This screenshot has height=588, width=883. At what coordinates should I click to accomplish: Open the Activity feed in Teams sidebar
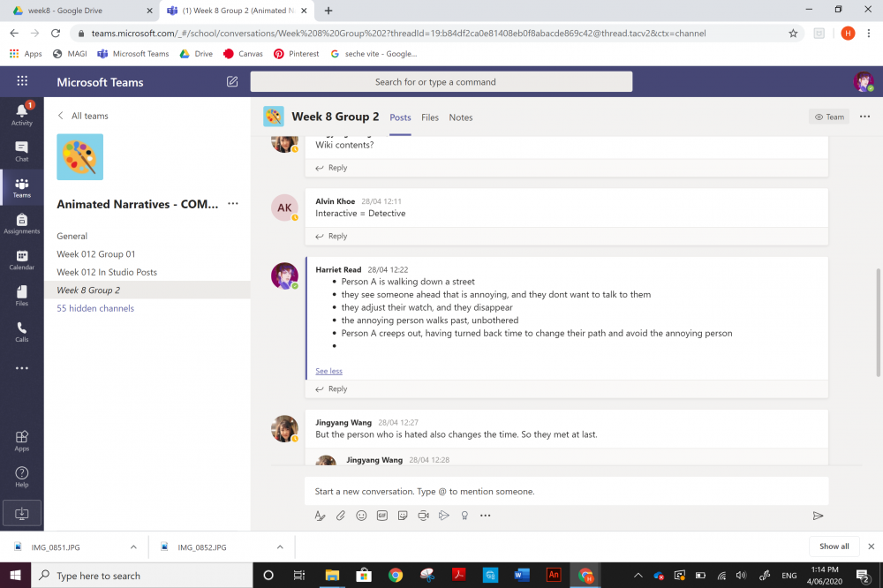pos(21,115)
